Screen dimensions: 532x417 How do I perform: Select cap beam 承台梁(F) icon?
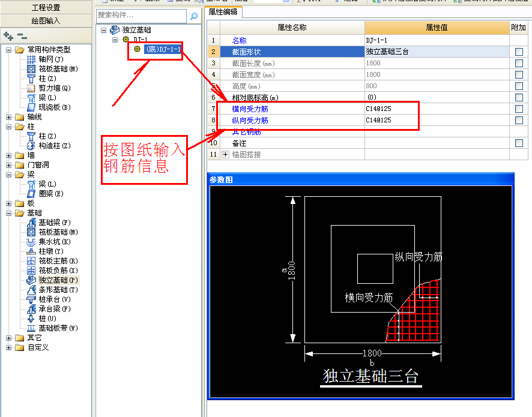coord(31,309)
